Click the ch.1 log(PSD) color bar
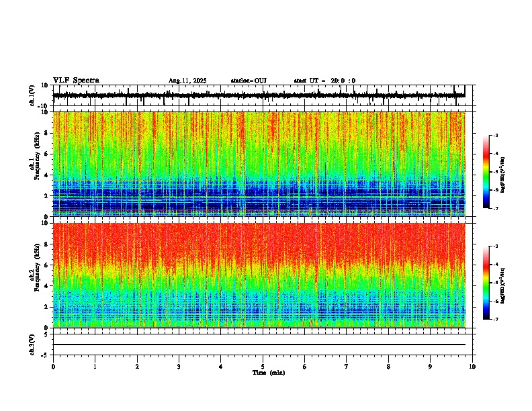 (486, 172)
